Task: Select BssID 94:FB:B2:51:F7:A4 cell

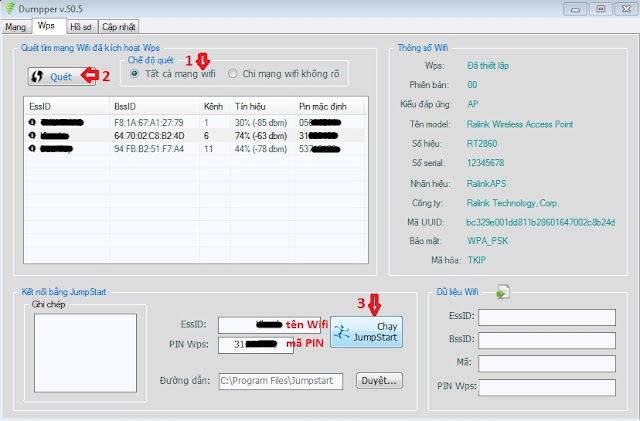Action: point(149,149)
